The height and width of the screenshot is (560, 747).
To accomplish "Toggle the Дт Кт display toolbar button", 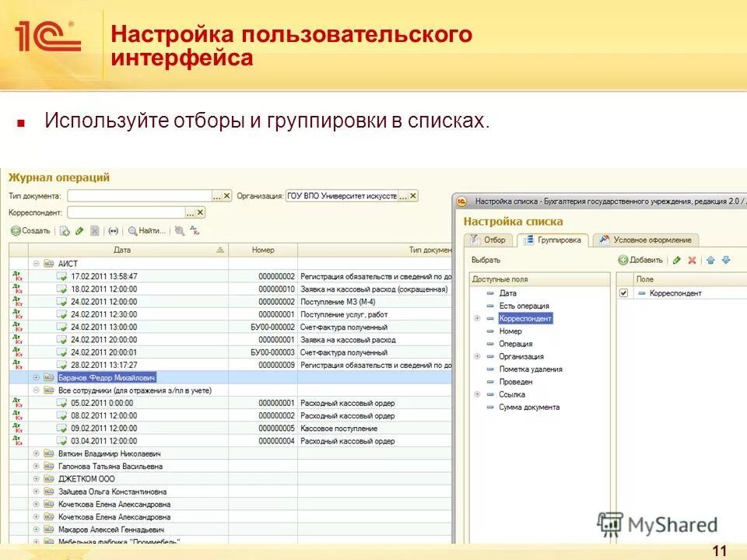I will pos(194,231).
